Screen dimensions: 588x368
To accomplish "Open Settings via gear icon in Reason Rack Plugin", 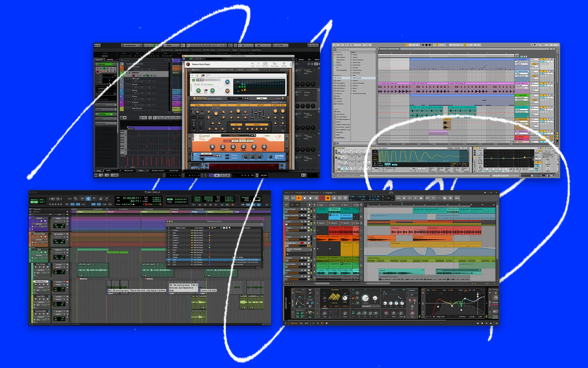I will [x=284, y=63].
